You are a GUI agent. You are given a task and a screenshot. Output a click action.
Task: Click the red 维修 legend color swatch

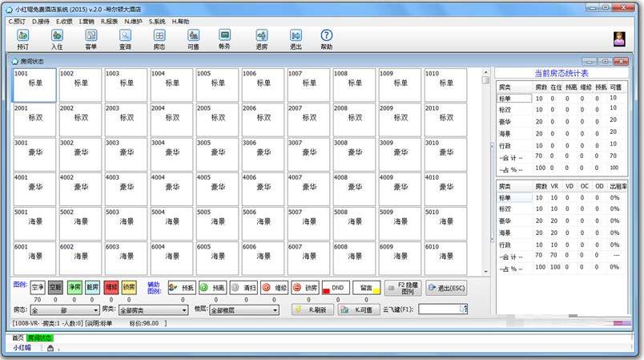(x=111, y=287)
